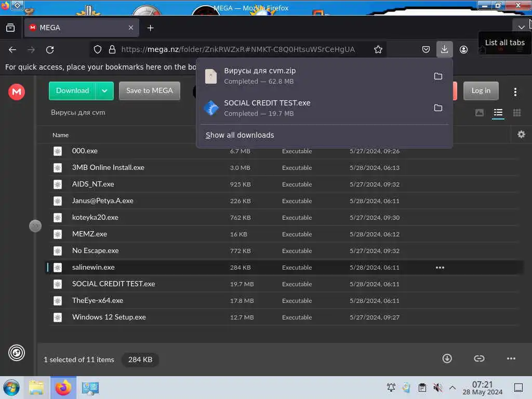Image resolution: width=532 pixels, height=399 pixels.
Task: Bookmark this page with star icon
Action: tap(378, 49)
